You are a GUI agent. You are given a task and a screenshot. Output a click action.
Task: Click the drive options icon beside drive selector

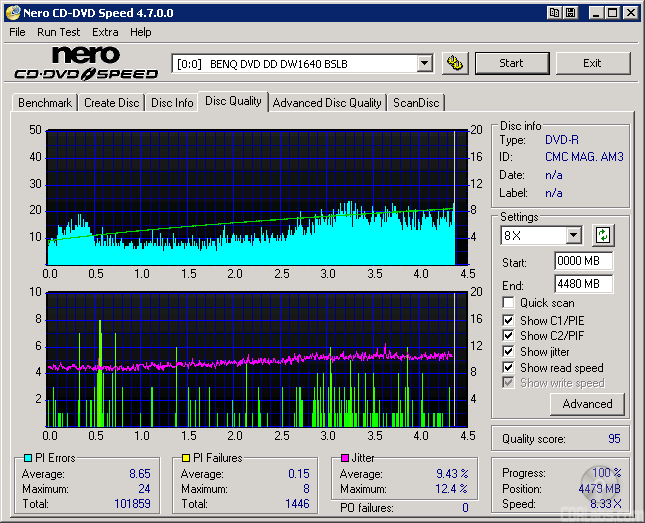tap(455, 63)
